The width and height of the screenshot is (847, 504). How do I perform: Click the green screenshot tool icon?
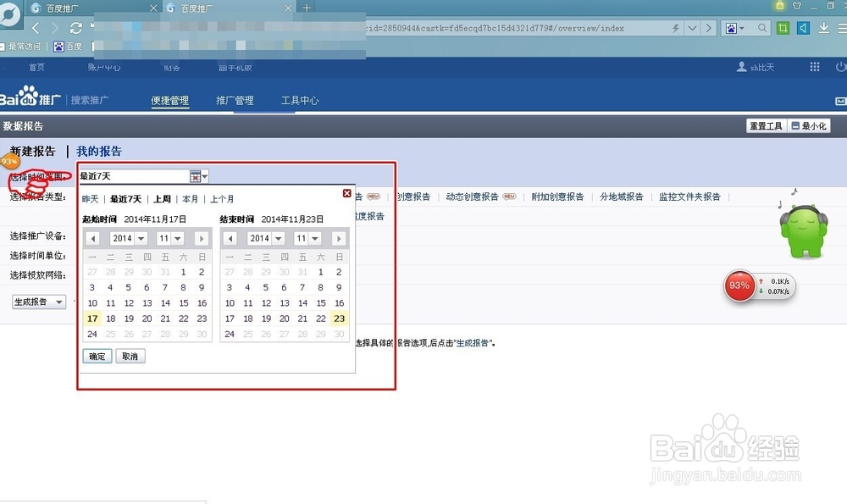point(783,28)
